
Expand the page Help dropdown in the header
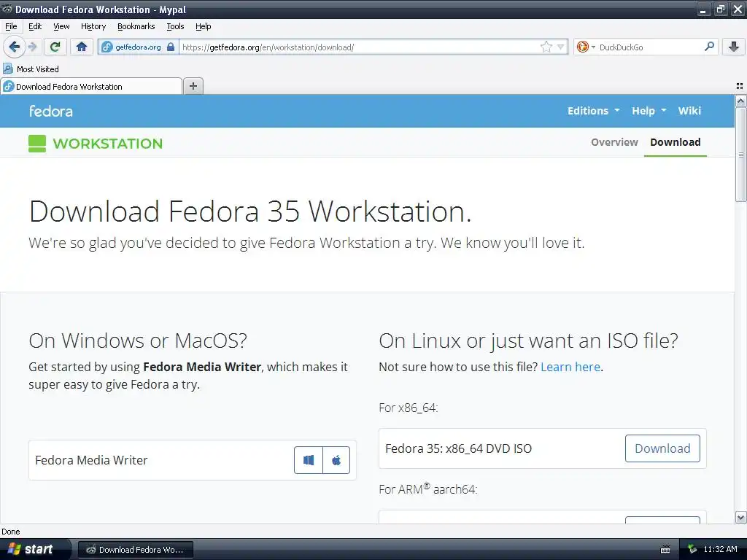click(649, 111)
